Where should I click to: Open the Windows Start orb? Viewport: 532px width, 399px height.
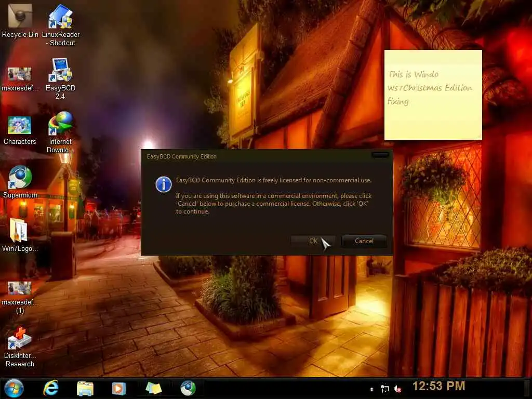(x=14, y=388)
